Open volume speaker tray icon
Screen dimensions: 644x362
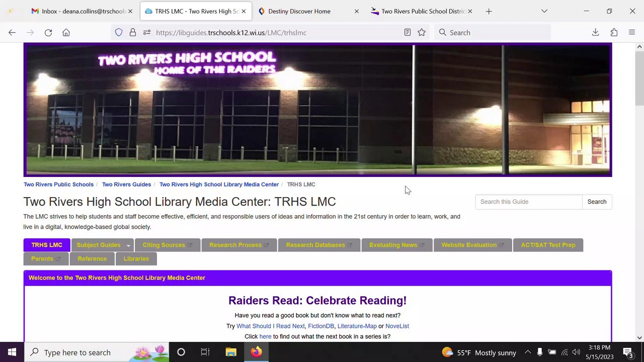pos(576,352)
